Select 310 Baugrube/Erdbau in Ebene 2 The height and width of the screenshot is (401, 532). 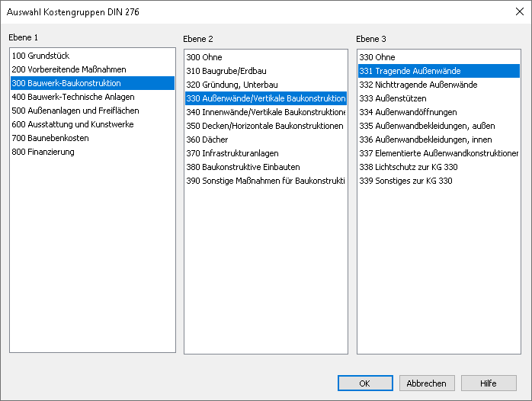(266, 71)
